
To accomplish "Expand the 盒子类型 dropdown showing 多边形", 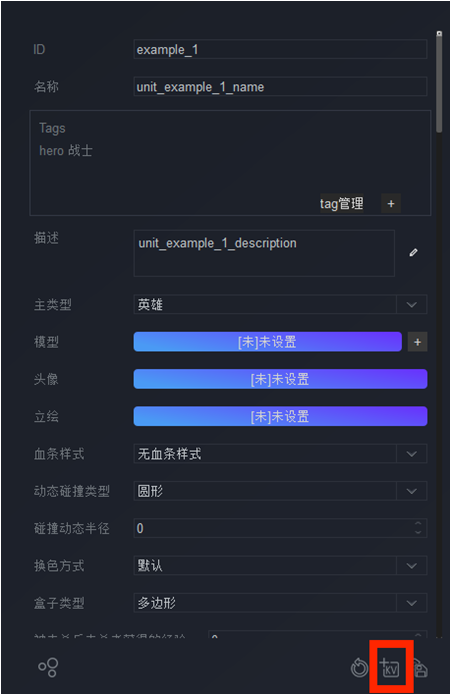I will pos(280,603).
